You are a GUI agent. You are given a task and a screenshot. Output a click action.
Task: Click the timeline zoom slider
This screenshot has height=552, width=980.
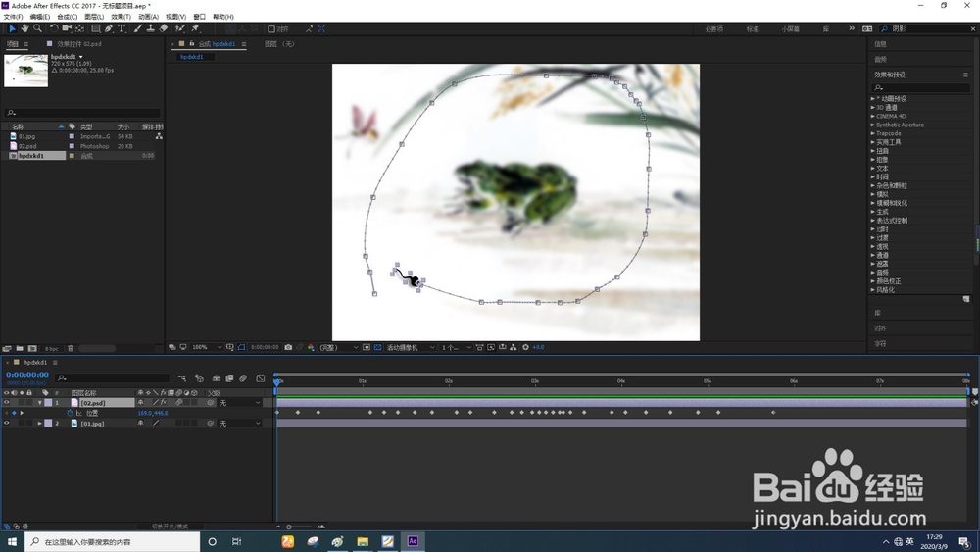pos(300,527)
